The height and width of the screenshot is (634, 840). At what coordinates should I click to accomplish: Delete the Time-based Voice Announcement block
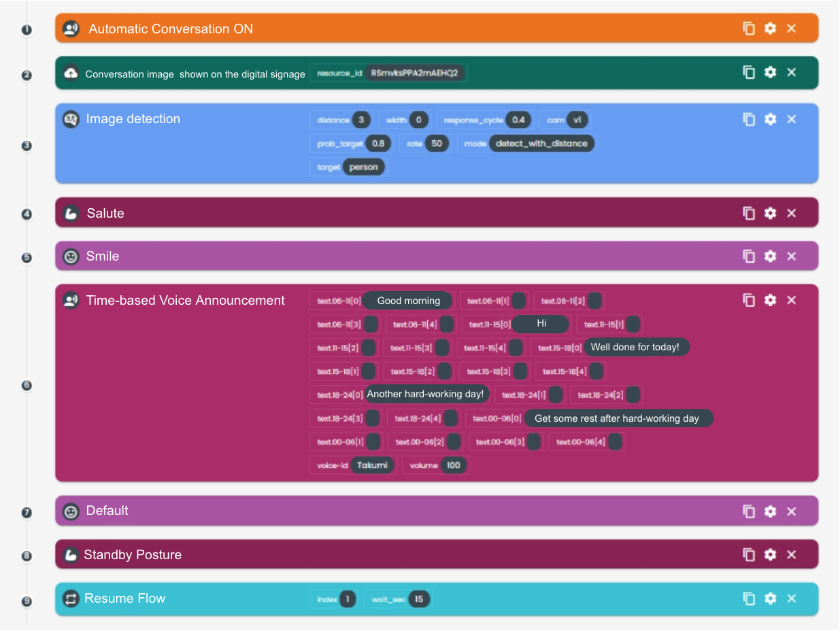[x=792, y=300]
